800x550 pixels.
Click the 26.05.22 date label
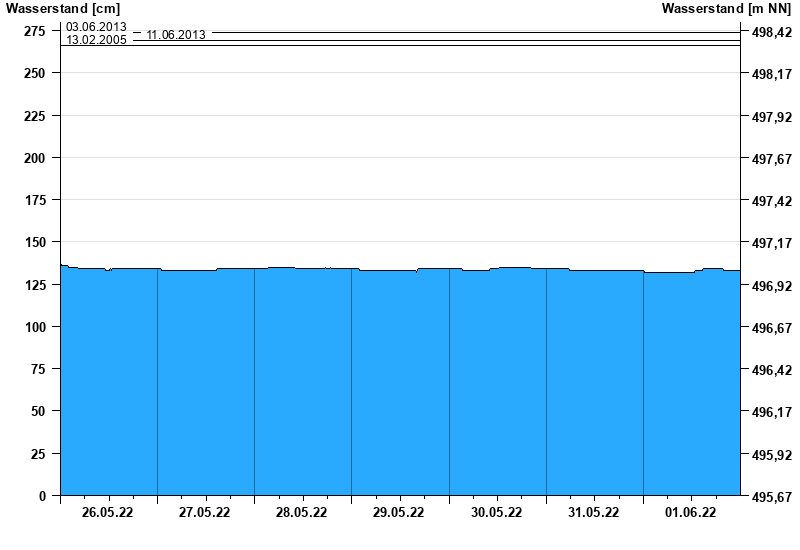click(109, 513)
